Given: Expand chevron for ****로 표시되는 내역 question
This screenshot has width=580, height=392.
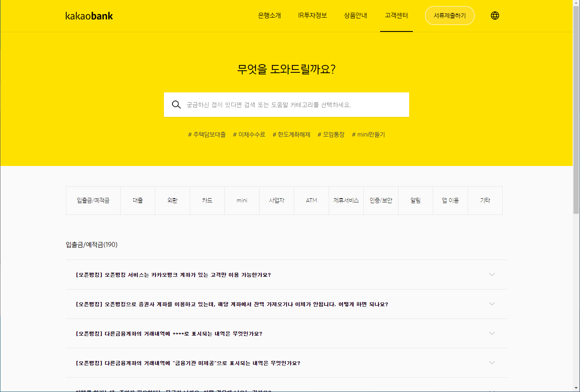Looking at the screenshot, I should click(492, 334).
